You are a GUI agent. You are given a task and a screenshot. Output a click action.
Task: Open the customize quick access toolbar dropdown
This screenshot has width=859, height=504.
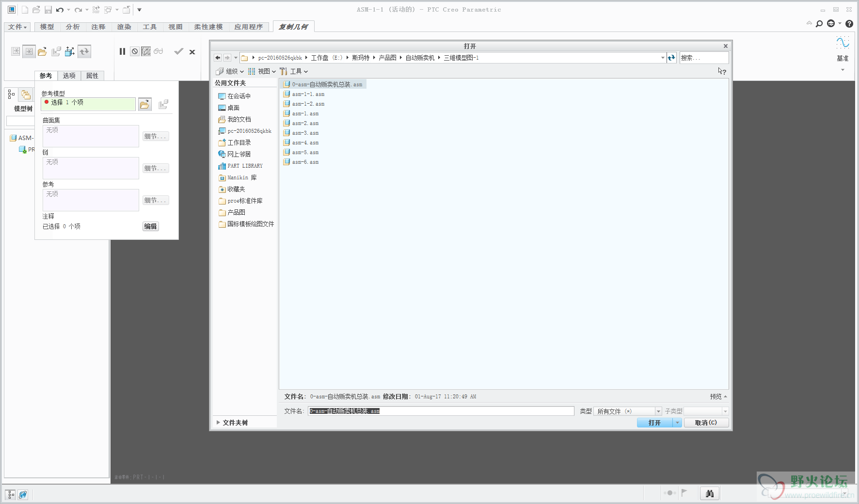pyautogui.click(x=139, y=10)
